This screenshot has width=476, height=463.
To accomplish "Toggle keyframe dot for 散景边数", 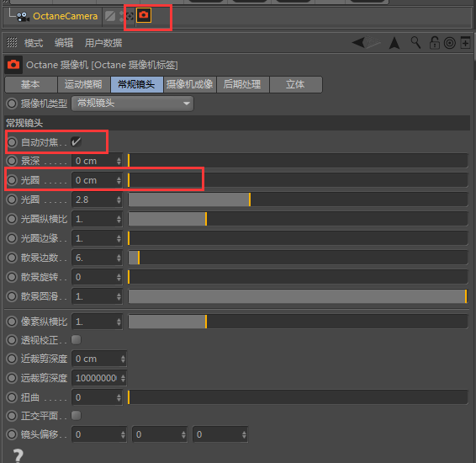I will coord(12,258).
